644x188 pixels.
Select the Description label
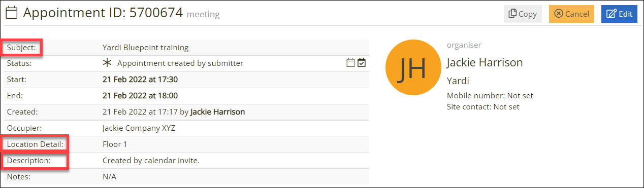[x=29, y=161]
